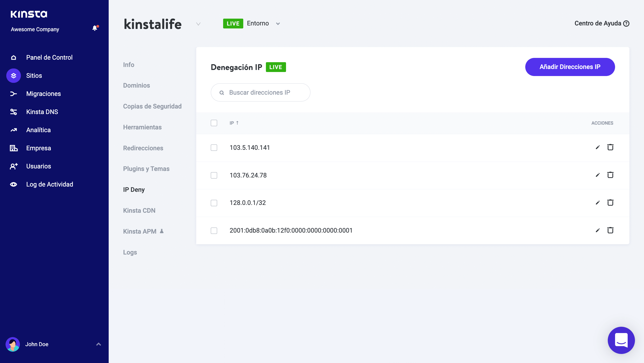Viewport: 644px width, 363px height.
Task: Delete the 103.76.24.78 IP with the trash icon
Action: click(610, 175)
